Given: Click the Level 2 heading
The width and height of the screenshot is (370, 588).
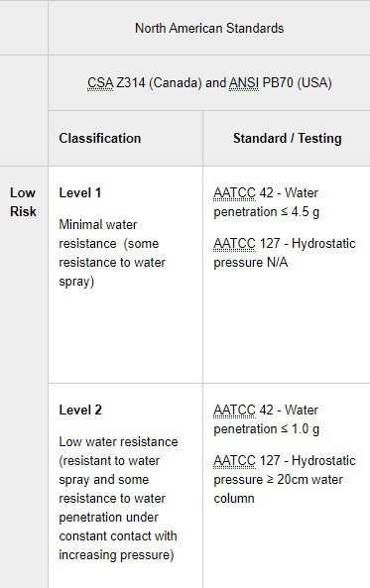Looking at the screenshot, I should (x=80, y=410).
